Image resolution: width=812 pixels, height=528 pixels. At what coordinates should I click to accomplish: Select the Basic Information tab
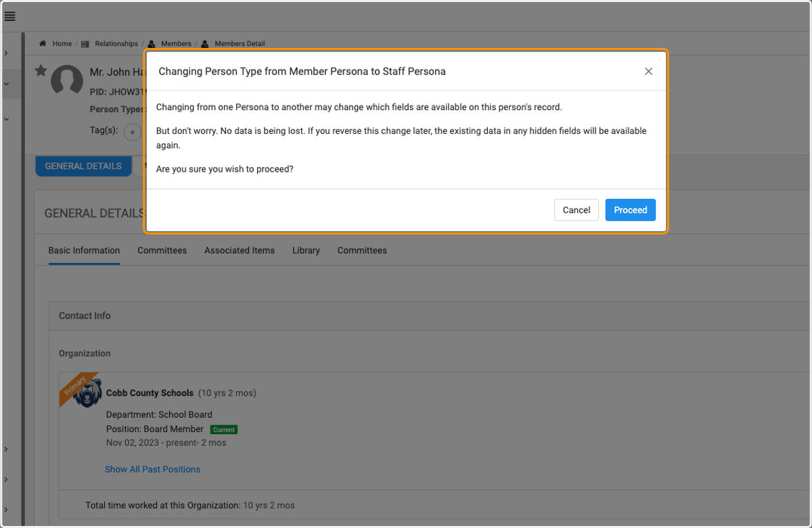tap(84, 250)
